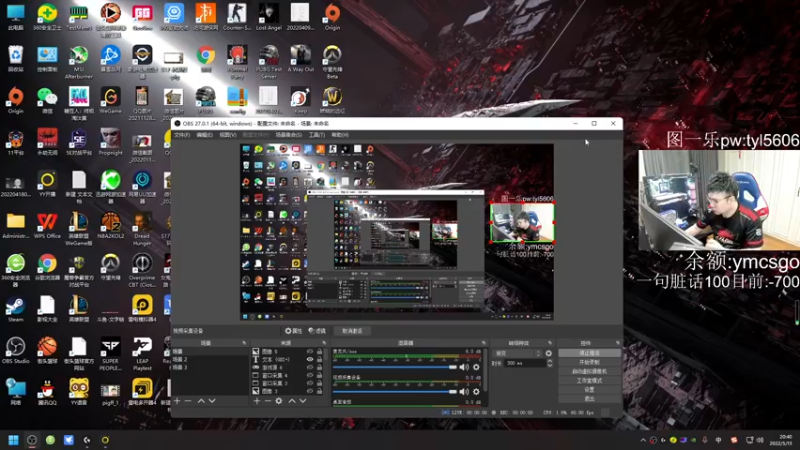Open the A Way Out desktop shortcut
The height and width of the screenshot is (450, 800).
[301, 58]
